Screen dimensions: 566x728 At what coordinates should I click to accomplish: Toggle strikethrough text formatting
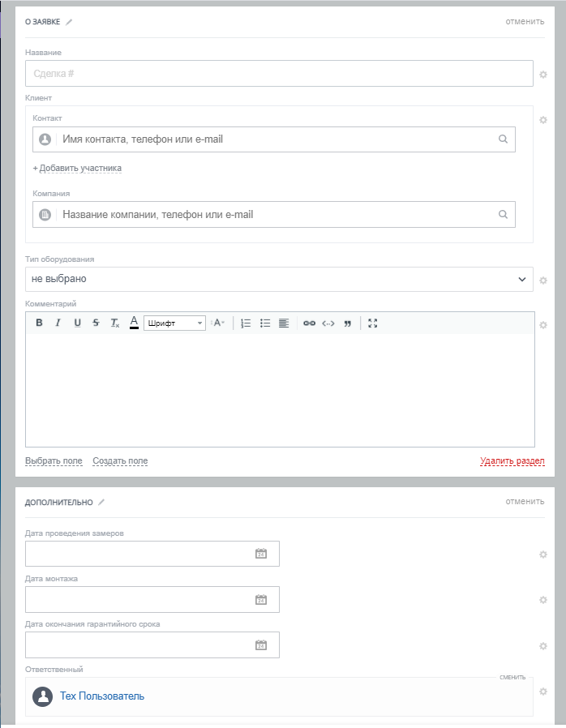tap(96, 323)
